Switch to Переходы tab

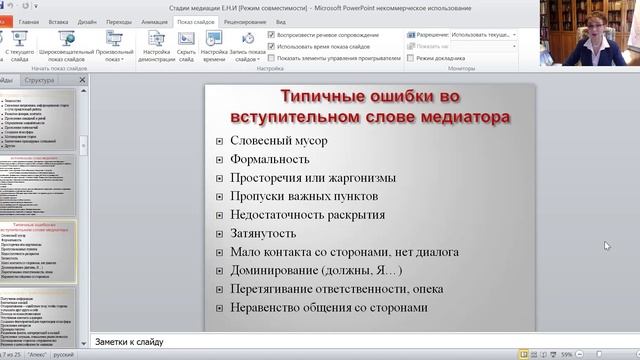click(x=119, y=22)
